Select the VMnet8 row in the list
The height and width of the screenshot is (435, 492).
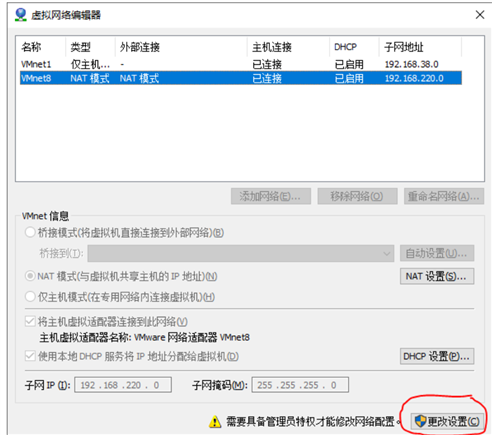click(241, 78)
